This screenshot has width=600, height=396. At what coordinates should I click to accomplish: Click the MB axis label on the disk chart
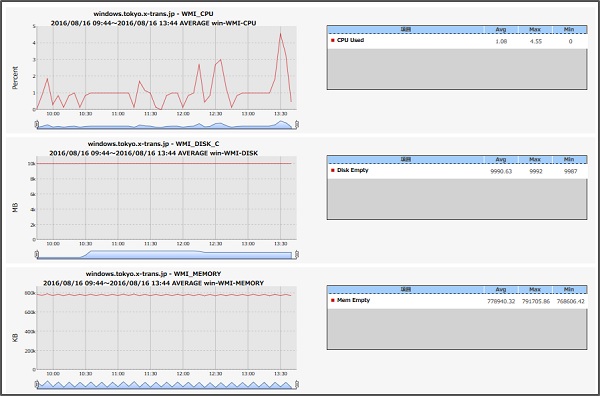click(15, 208)
